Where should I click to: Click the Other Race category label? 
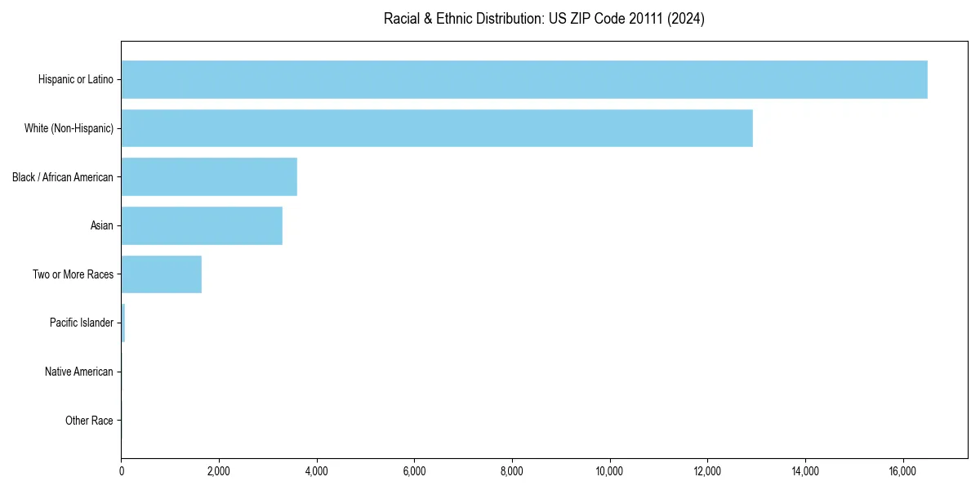(90, 420)
